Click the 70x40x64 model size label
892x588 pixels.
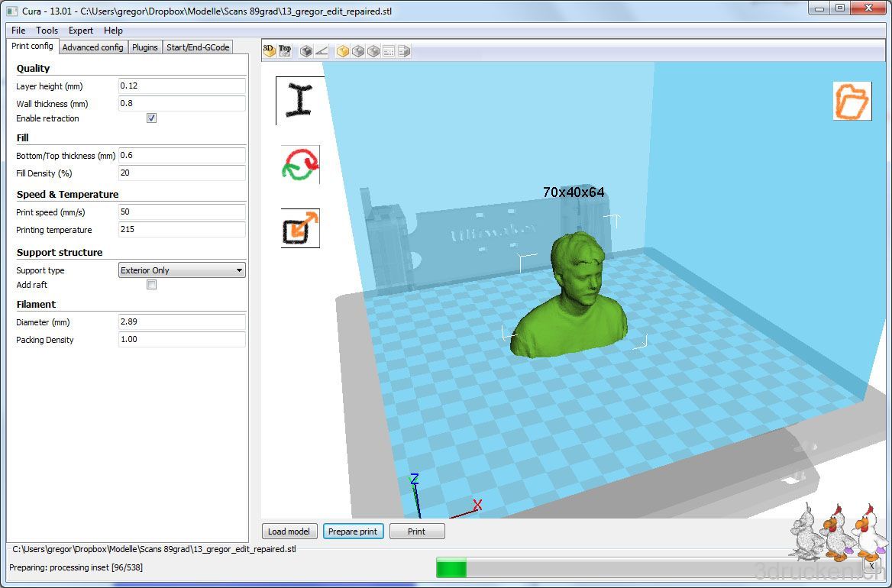(x=574, y=192)
